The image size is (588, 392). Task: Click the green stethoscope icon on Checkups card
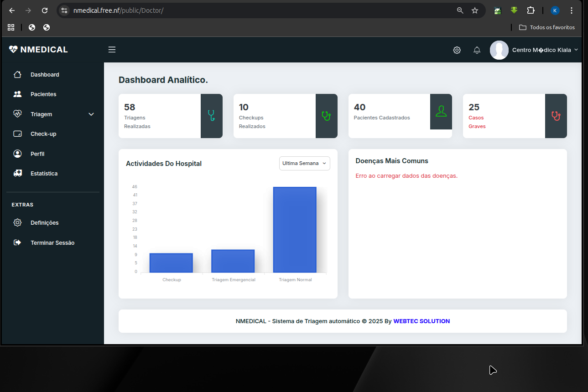326,116
